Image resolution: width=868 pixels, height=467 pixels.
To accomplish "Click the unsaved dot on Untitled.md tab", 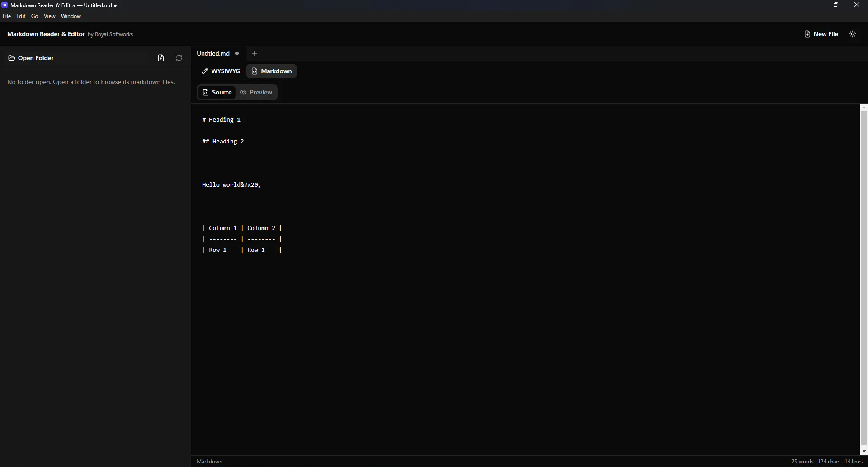I will (x=237, y=53).
